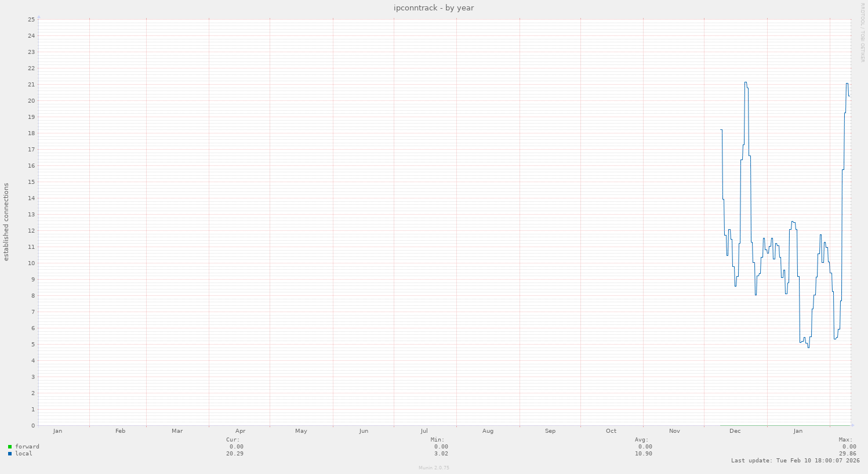This screenshot has height=474, width=868.
Task: Click the Munin 2.0.75 version text
Action: pyautogui.click(x=434, y=468)
